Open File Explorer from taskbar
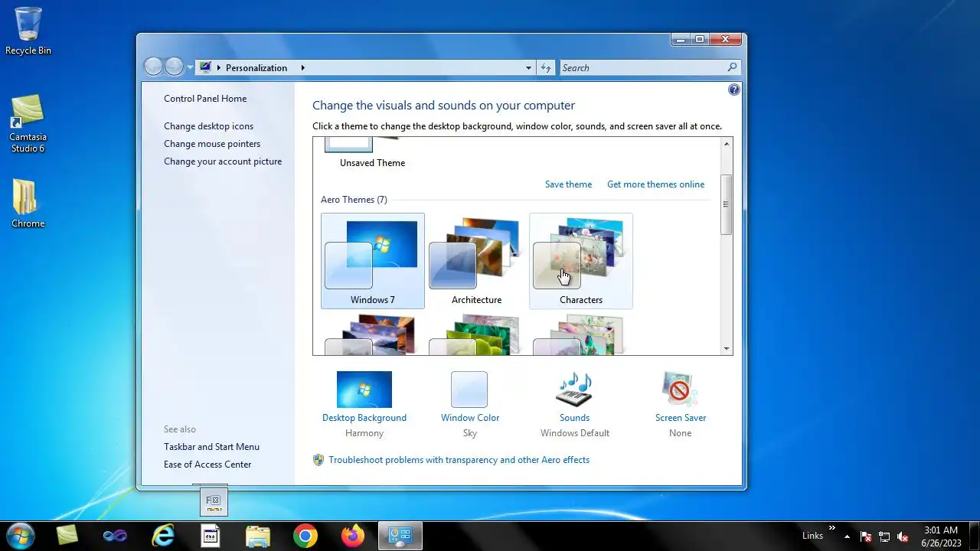Image resolution: width=980 pixels, height=551 pixels. coord(257,536)
